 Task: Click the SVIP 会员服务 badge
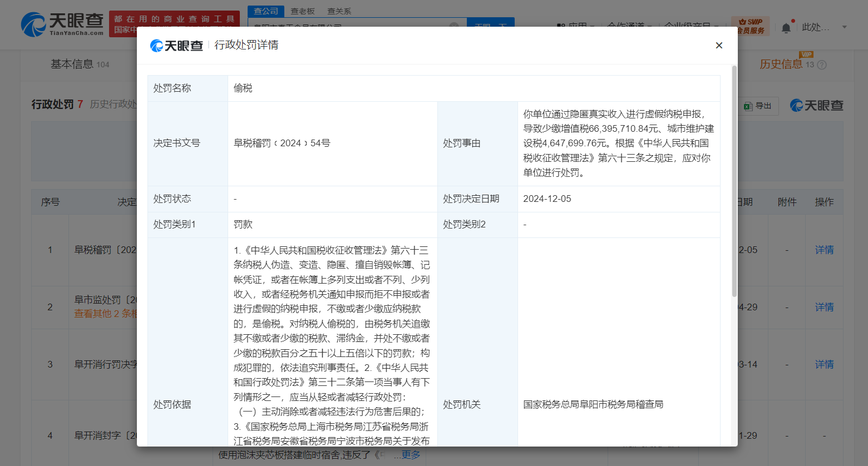751,26
